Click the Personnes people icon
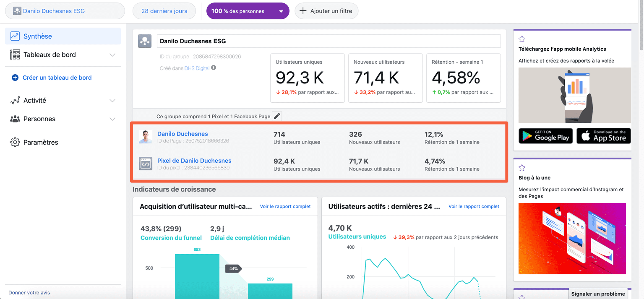This screenshot has width=644, height=299. point(15,119)
